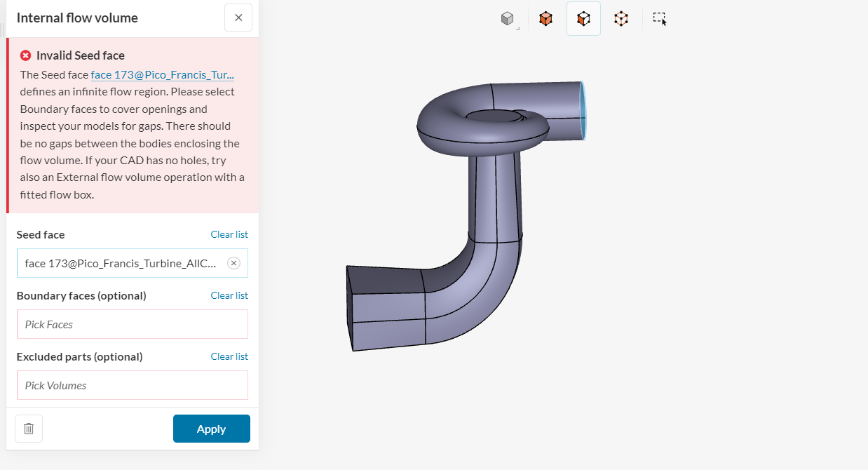The image size is (868, 470).
Task: Switch to volume selection mode icon
Action: click(545, 19)
